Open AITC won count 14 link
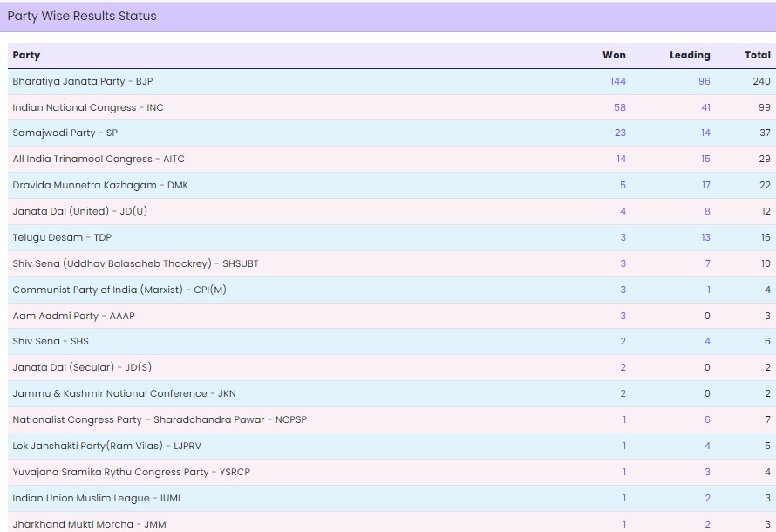Image resolution: width=776 pixels, height=532 pixels. pyautogui.click(x=621, y=159)
